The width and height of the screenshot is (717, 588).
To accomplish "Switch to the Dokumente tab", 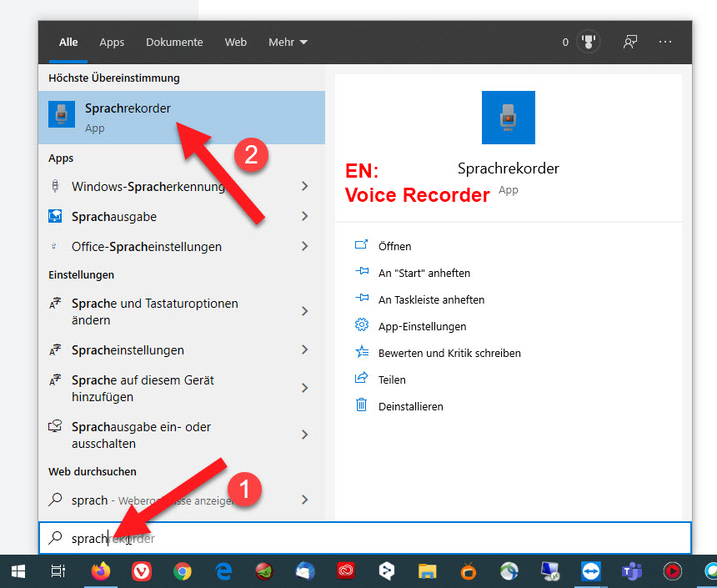I will pyautogui.click(x=174, y=42).
